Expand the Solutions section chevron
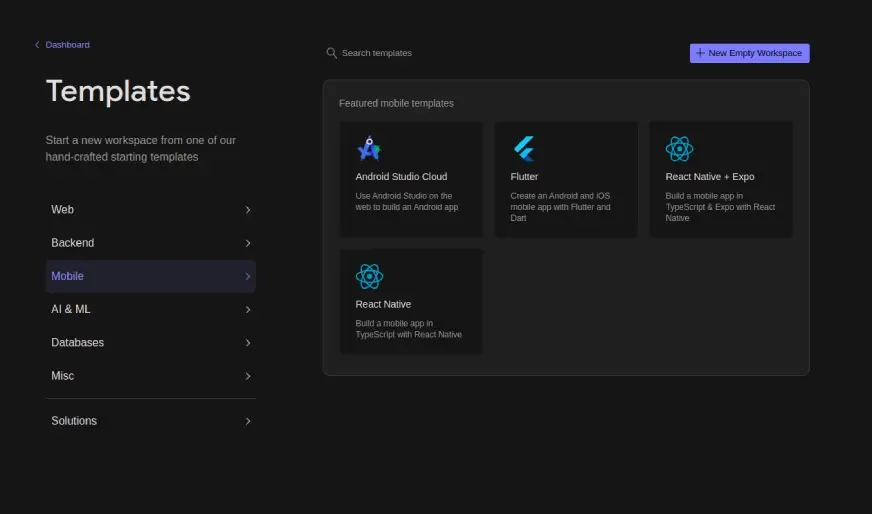Image resolution: width=872 pixels, height=514 pixels. click(248, 421)
